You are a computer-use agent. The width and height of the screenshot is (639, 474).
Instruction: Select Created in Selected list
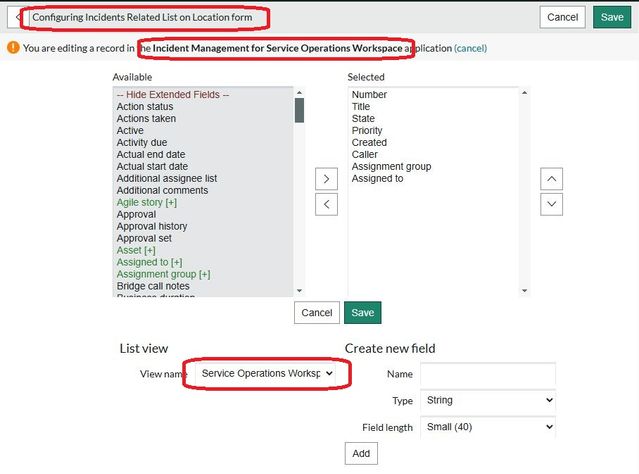(x=369, y=143)
